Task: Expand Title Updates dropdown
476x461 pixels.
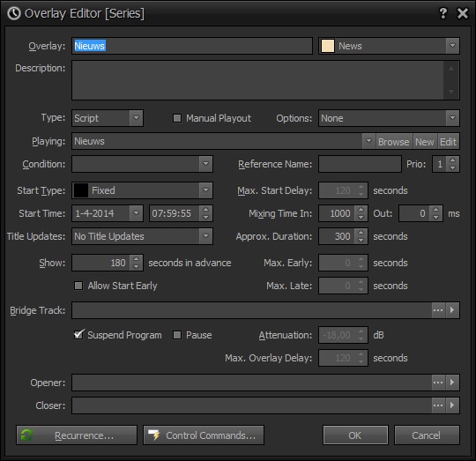Action: coord(205,236)
